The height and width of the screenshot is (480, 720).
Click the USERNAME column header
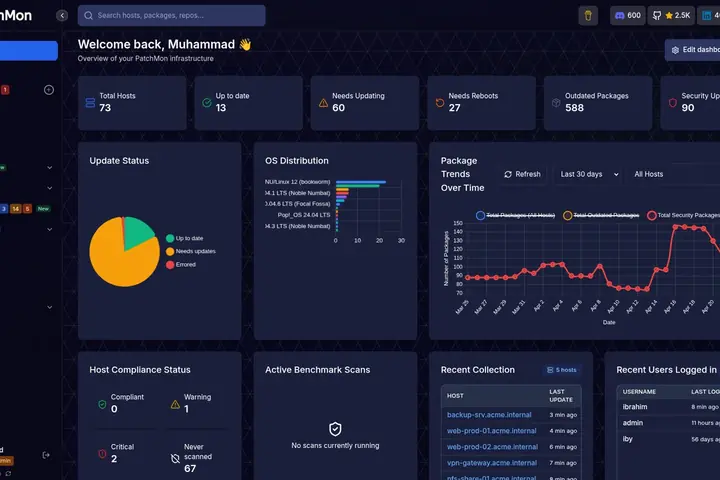click(x=639, y=392)
